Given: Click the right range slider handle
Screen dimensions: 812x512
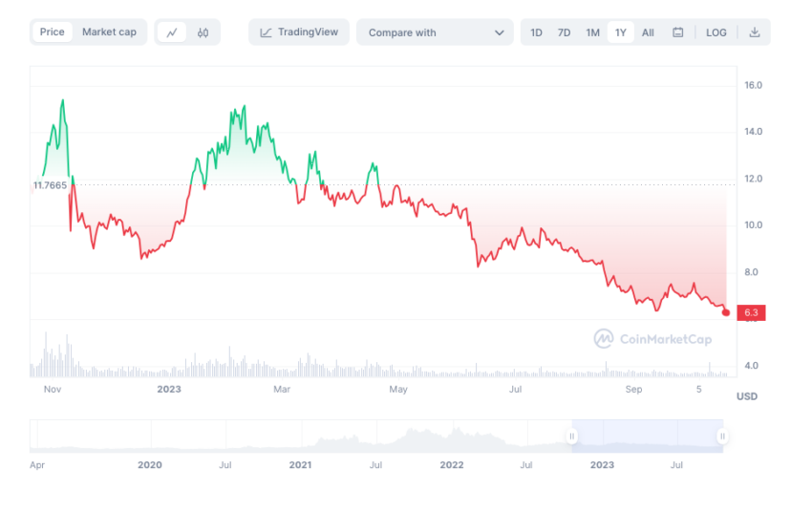Looking at the screenshot, I should [x=722, y=437].
